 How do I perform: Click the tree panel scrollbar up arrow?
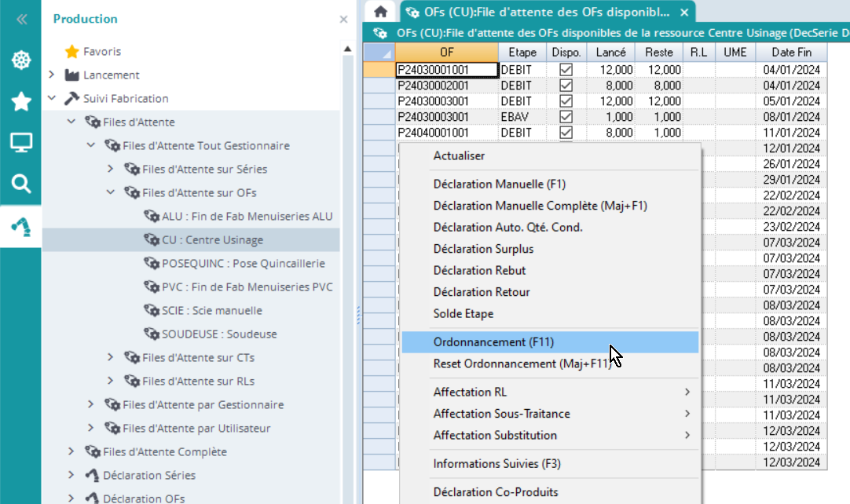click(347, 49)
